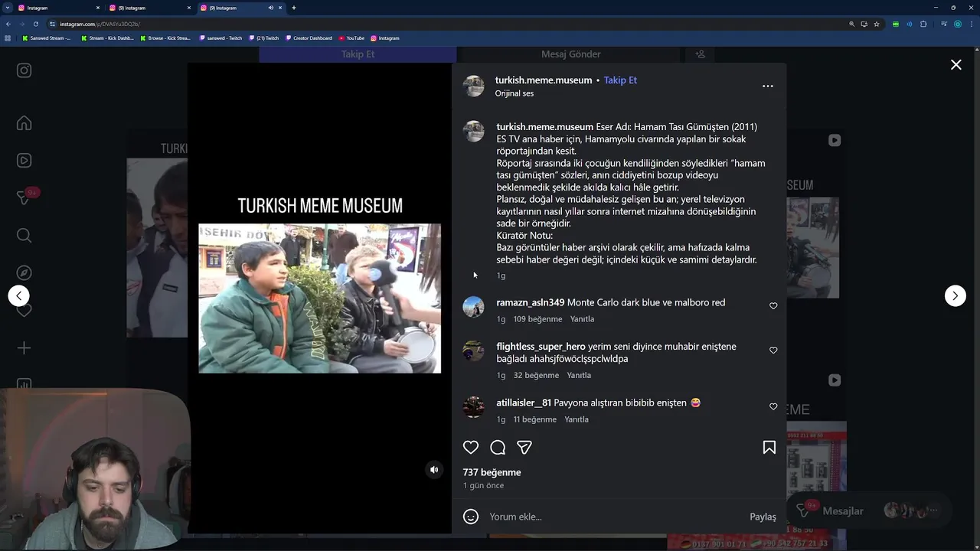Open a new browser tab
Viewport: 980px width, 551px height.
pos(293,8)
